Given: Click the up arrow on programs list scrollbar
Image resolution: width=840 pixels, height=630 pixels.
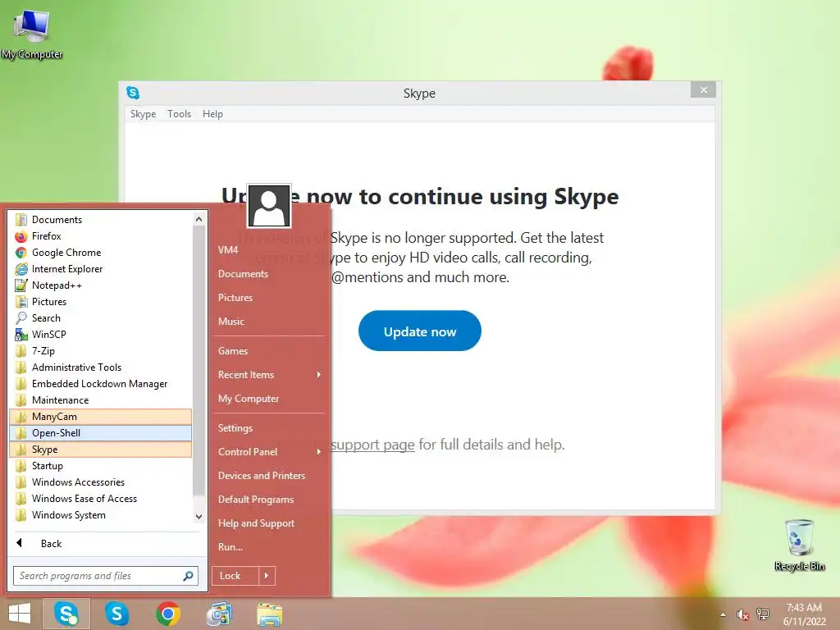Looking at the screenshot, I should (x=199, y=219).
